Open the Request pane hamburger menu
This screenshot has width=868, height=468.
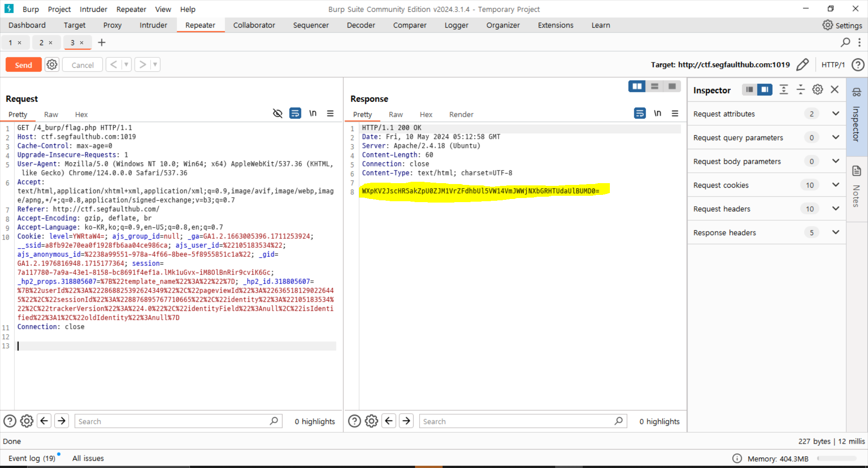pyautogui.click(x=330, y=113)
